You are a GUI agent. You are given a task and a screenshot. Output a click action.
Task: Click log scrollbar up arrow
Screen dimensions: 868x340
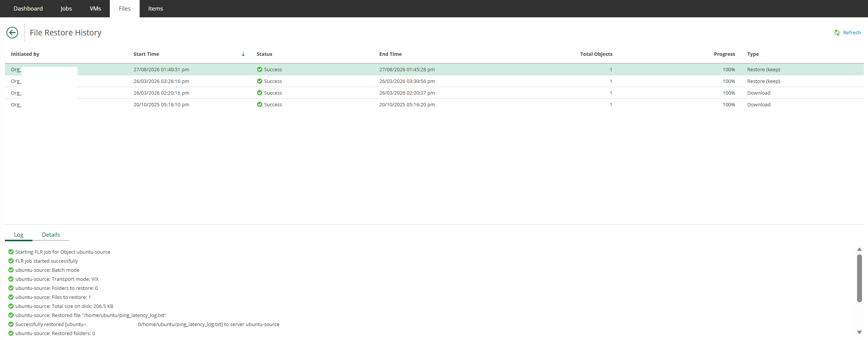(x=859, y=250)
